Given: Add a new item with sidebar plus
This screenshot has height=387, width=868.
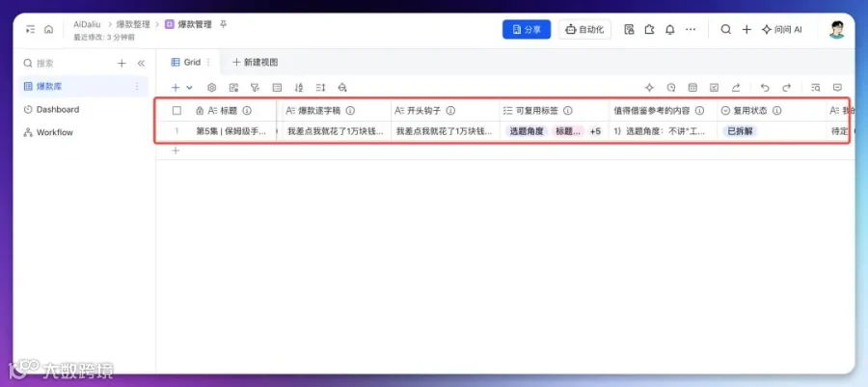Looking at the screenshot, I should [x=122, y=64].
